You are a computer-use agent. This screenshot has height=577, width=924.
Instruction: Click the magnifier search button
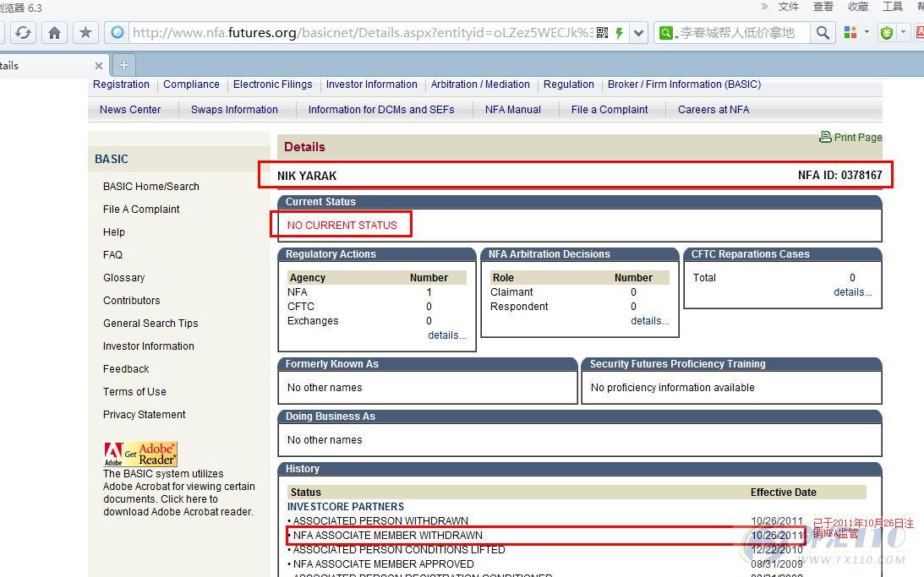823,32
